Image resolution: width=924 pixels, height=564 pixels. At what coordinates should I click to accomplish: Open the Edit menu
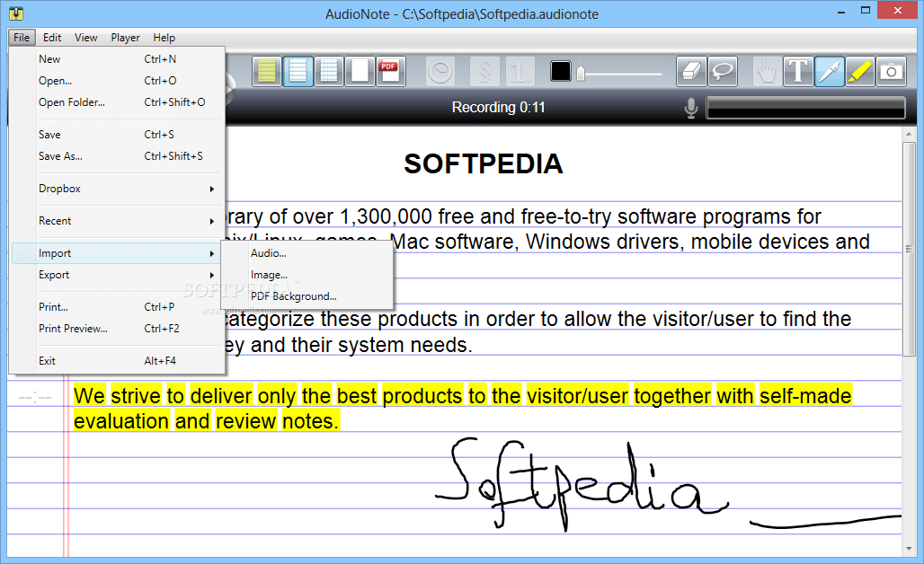pyautogui.click(x=52, y=37)
